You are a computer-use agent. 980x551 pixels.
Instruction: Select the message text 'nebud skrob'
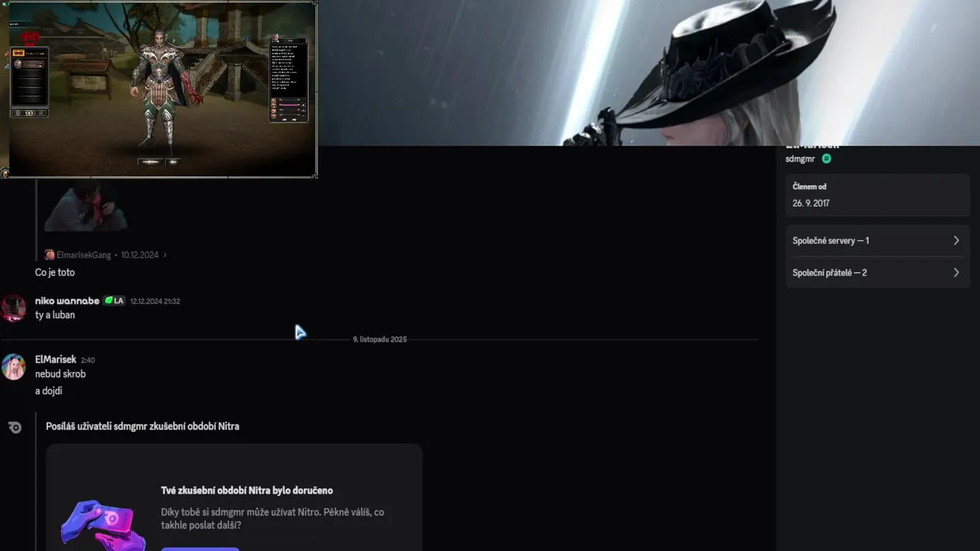60,374
